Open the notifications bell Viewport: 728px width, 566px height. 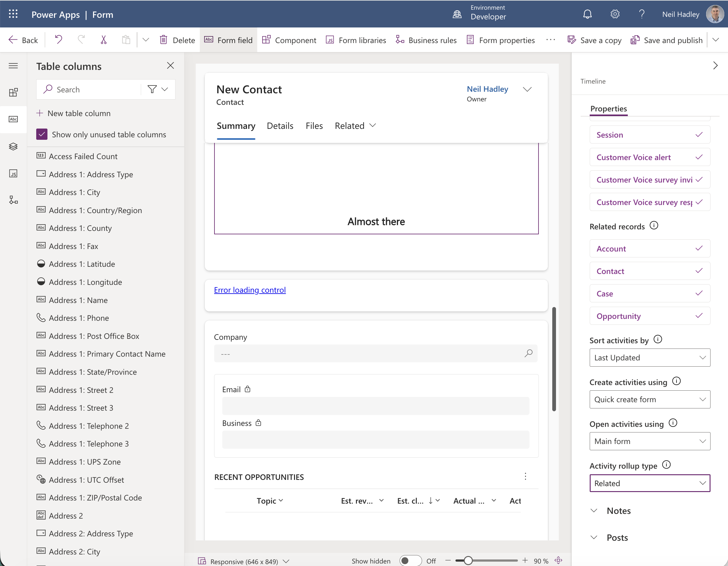(x=587, y=14)
